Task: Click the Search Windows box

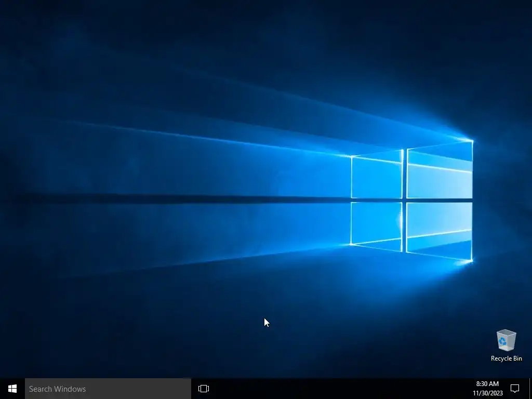Action: pyautogui.click(x=108, y=389)
